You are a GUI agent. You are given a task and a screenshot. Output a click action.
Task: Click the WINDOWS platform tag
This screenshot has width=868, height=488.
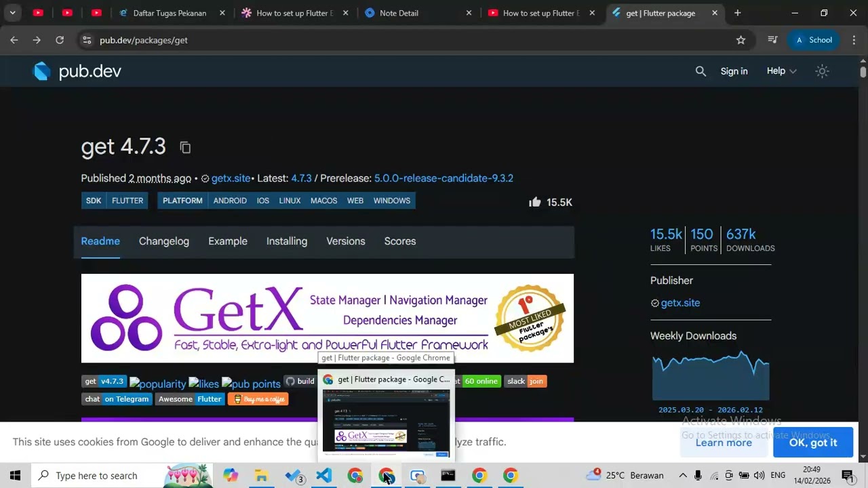coord(392,201)
